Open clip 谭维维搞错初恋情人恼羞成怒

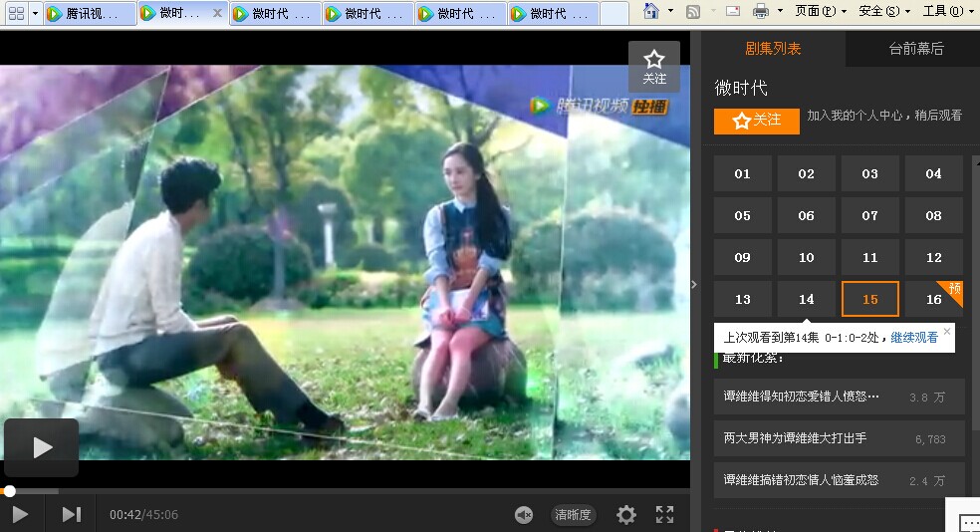click(840, 480)
